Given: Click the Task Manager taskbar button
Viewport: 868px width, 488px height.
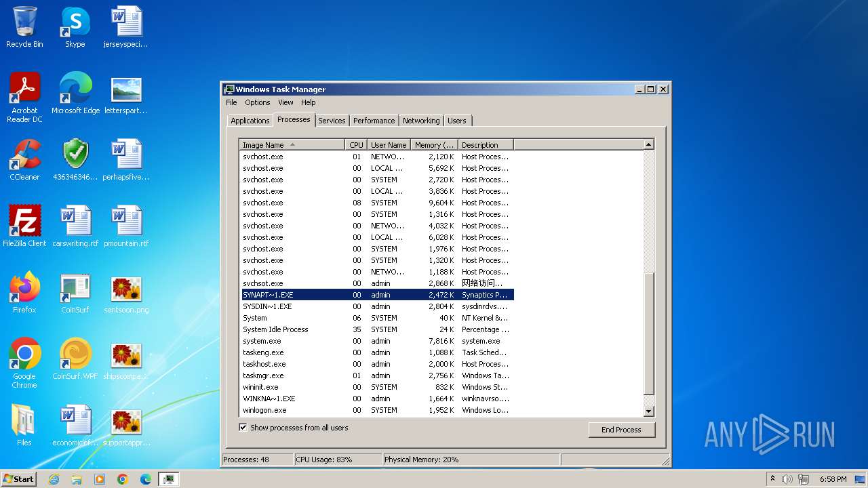Looking at the screenshot, I should [x=168, y=479].
